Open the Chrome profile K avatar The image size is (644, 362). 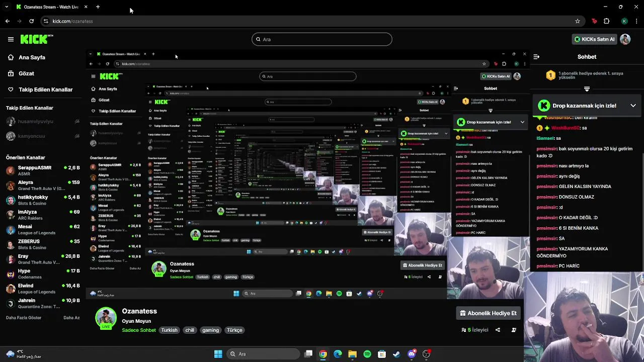[x=624, y=21]
